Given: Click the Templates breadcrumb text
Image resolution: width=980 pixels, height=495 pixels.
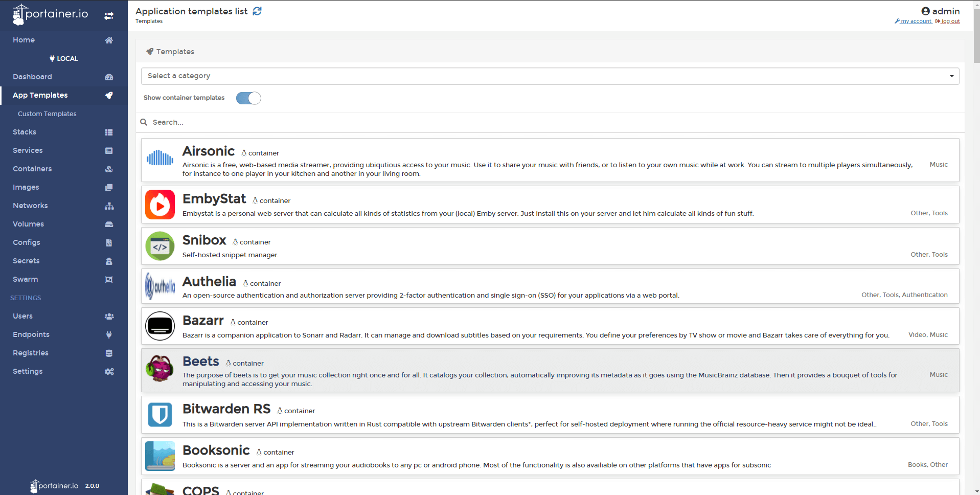Looking at the screenshot, I should [x=149, y=21].
